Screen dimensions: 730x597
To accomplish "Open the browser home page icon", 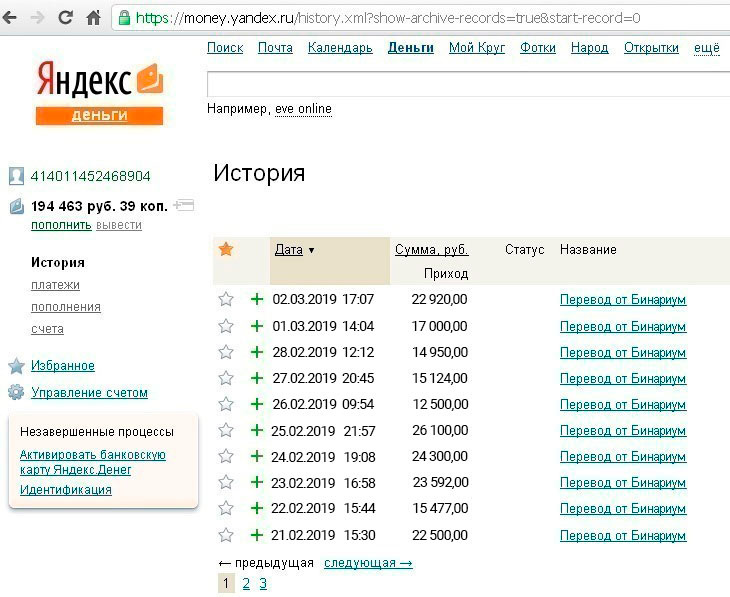I will coord(94,18).
